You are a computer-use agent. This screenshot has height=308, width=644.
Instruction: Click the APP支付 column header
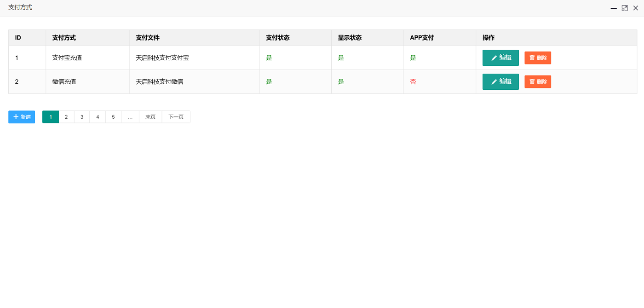pyautogui.click(x=422, y=38)
